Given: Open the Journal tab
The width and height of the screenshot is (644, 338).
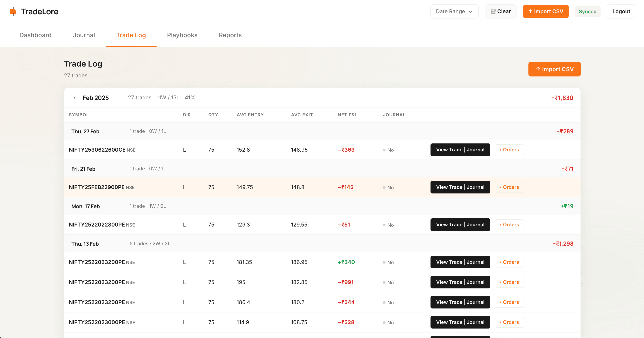Looking at the screenshot, I should [84, 35].
